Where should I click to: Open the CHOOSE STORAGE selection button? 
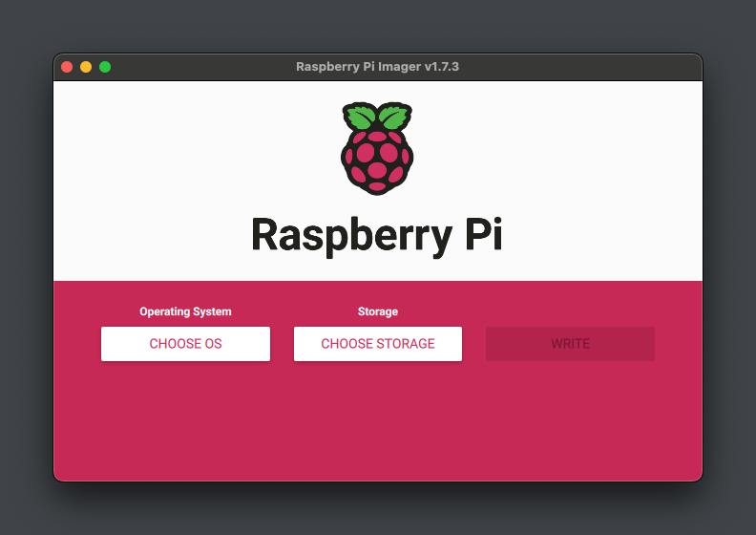coord(377,344)
